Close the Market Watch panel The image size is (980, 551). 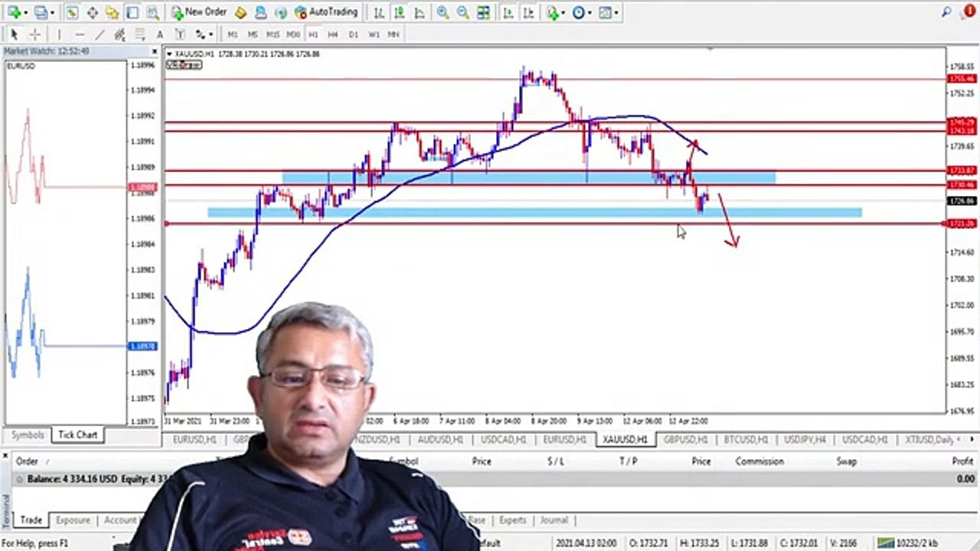tap(155, 51)
